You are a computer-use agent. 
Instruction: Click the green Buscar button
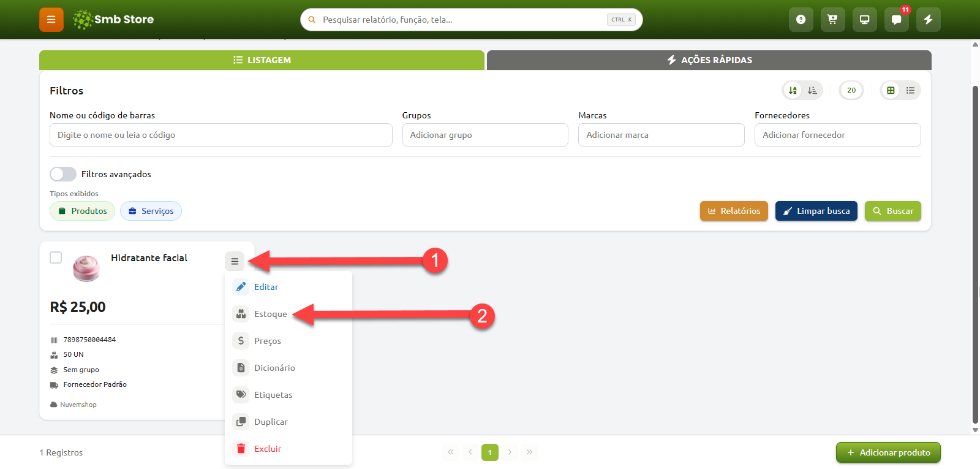[x=893, y=211]
